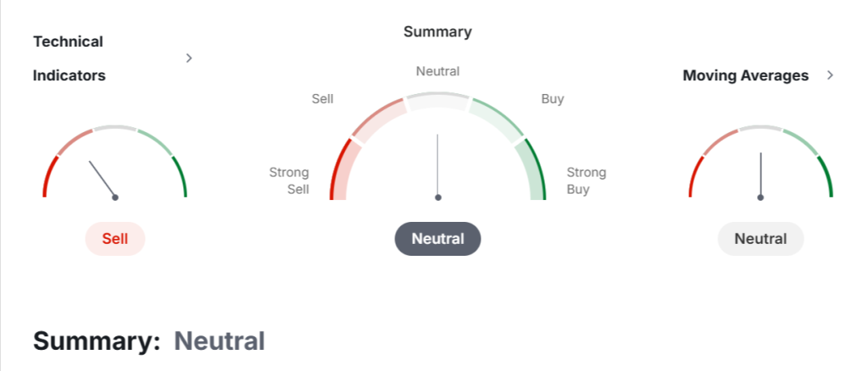The width and height of the screenshot is (868, 371).
Task: Select Strong Sell segment on Summary gauge
Action: (339, 171)
